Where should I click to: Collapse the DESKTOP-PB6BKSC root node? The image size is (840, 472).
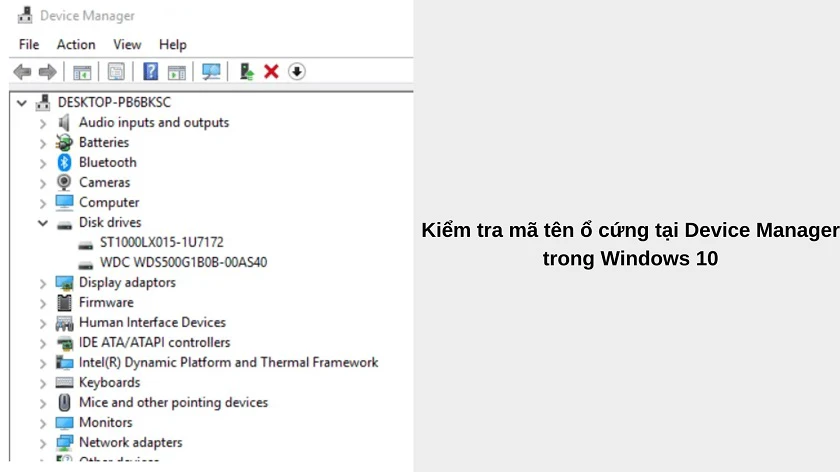21,103
